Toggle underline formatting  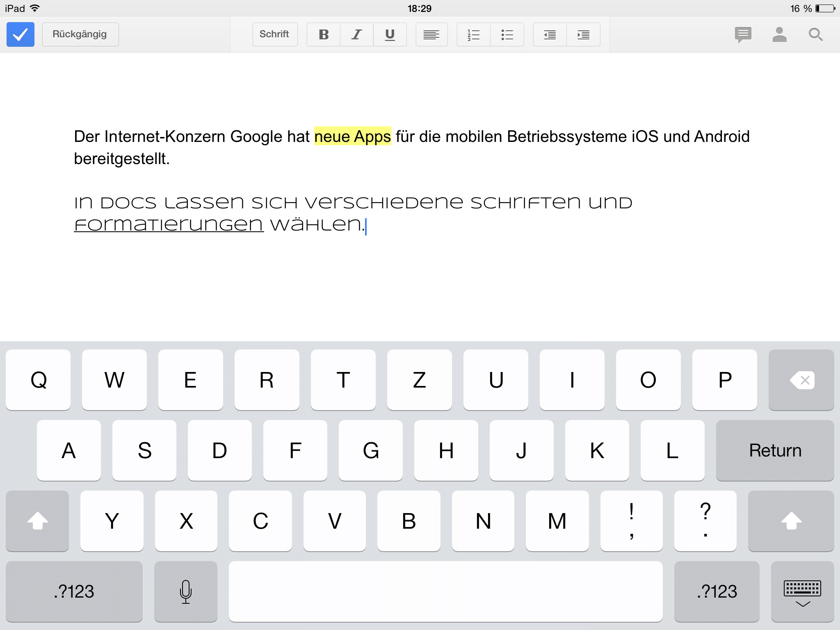[390, 34]
